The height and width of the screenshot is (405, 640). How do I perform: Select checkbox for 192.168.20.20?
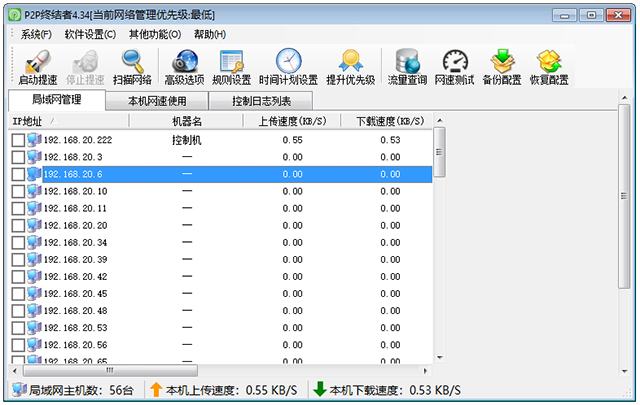point(18,226)
